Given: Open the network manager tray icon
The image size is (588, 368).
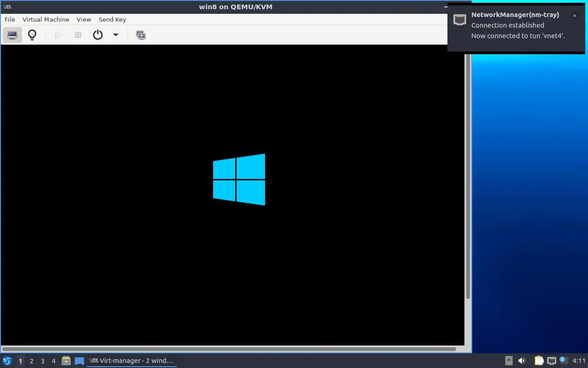Looking at the screenshot, I should click(x=552, y=361).
